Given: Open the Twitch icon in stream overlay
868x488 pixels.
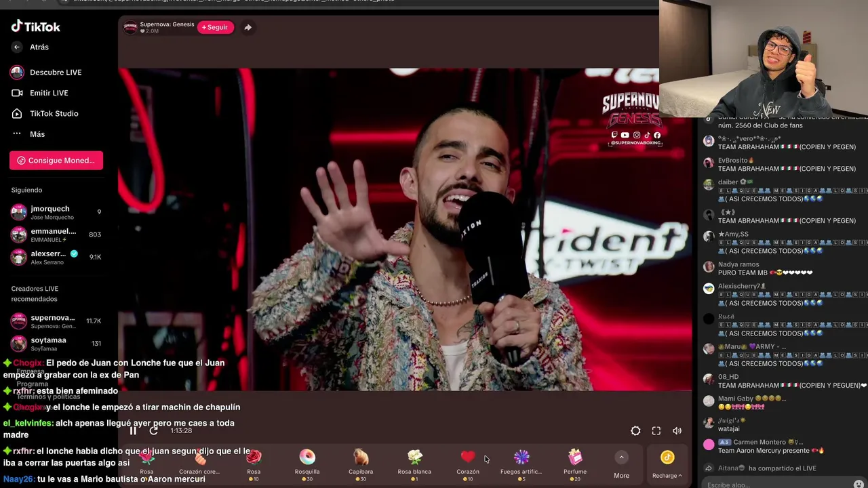Looking at the screenshot, I should coord(614,135).
